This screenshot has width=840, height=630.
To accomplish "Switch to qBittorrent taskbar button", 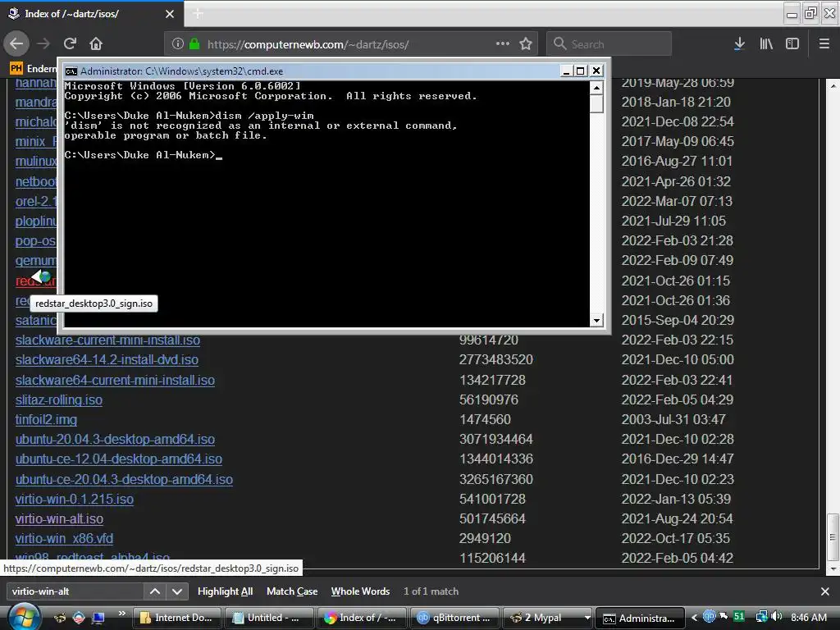I will [x=454, y=618].
